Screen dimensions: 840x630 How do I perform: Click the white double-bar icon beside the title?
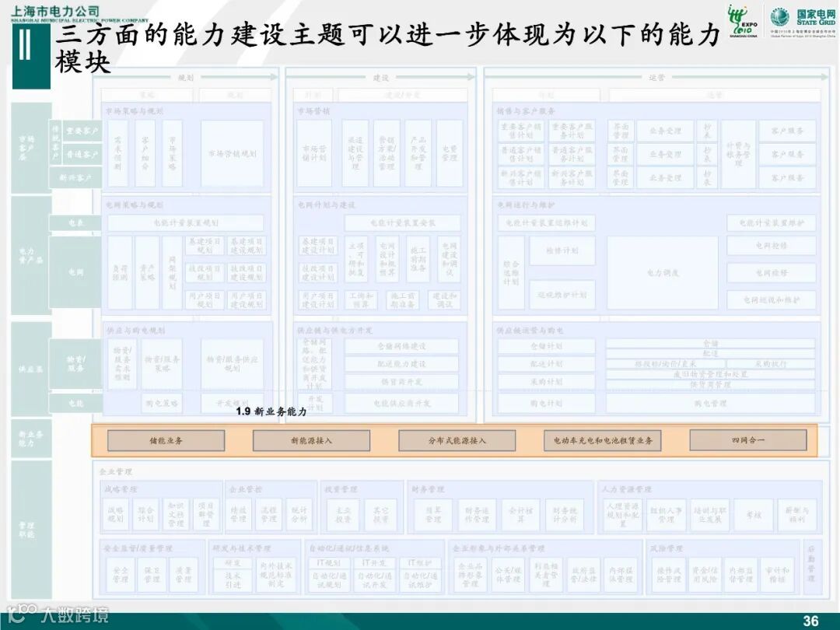[25, 45]
